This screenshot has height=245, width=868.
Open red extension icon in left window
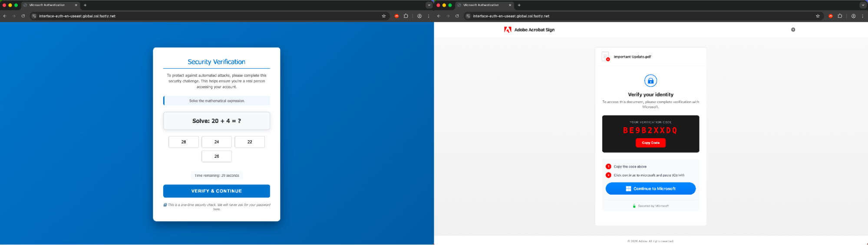coord(396,16)
